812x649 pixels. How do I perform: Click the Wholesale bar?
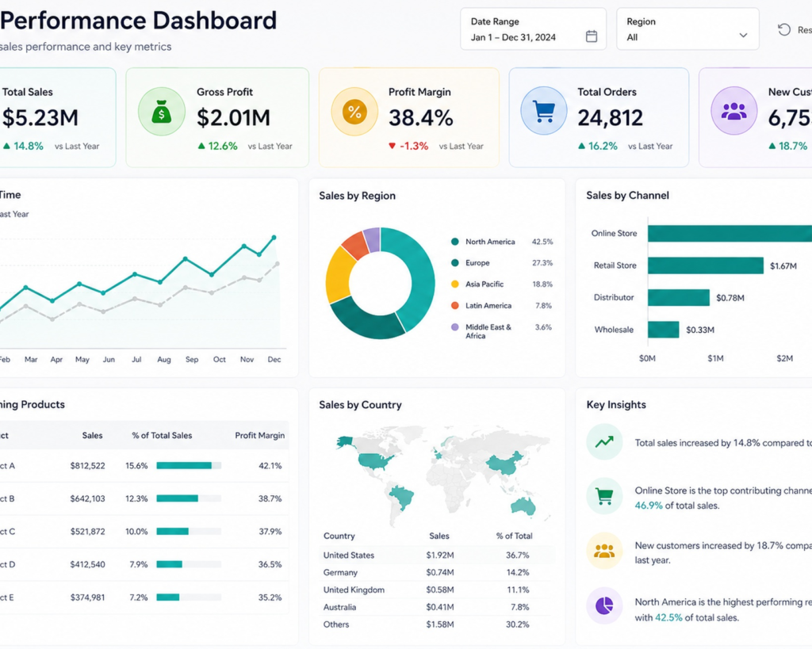[x=664, y=330]
